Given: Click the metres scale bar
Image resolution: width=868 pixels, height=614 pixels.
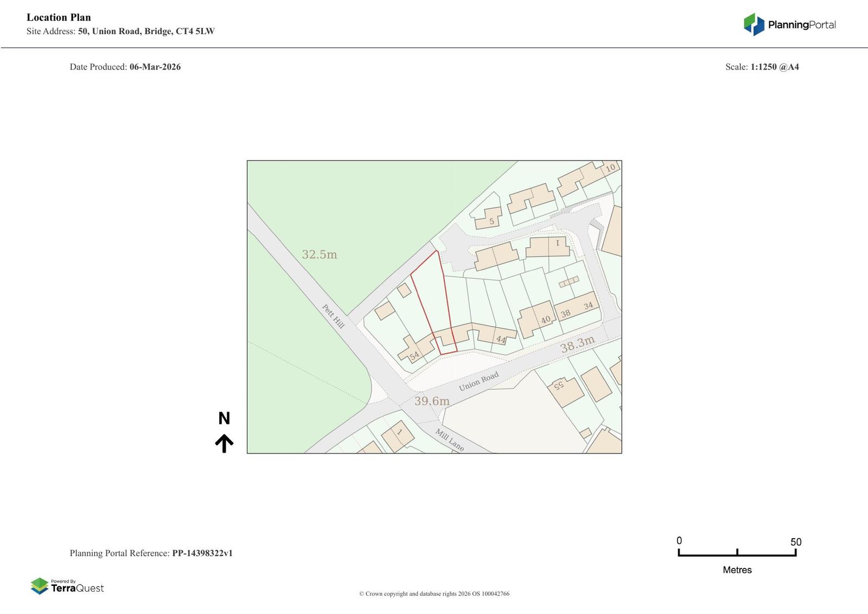Looking at the screenshot, I should (x=737, y=553).
